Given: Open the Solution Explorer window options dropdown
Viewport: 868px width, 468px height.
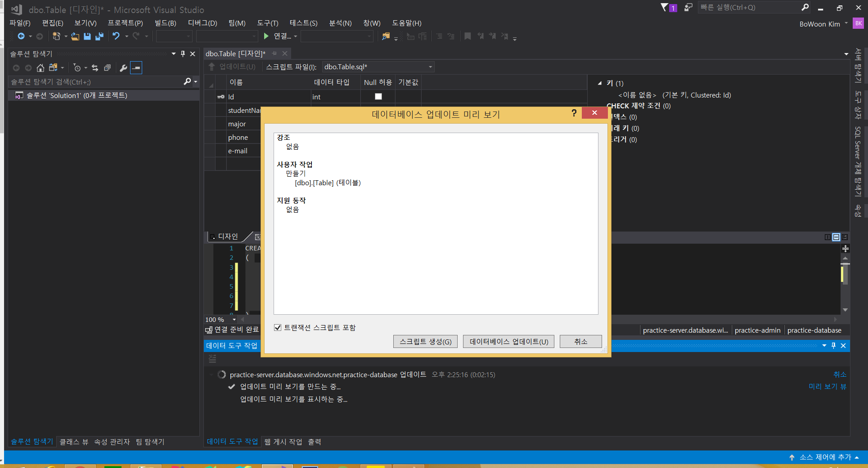Looking at the screenshot, I should [x=174, y=54].
